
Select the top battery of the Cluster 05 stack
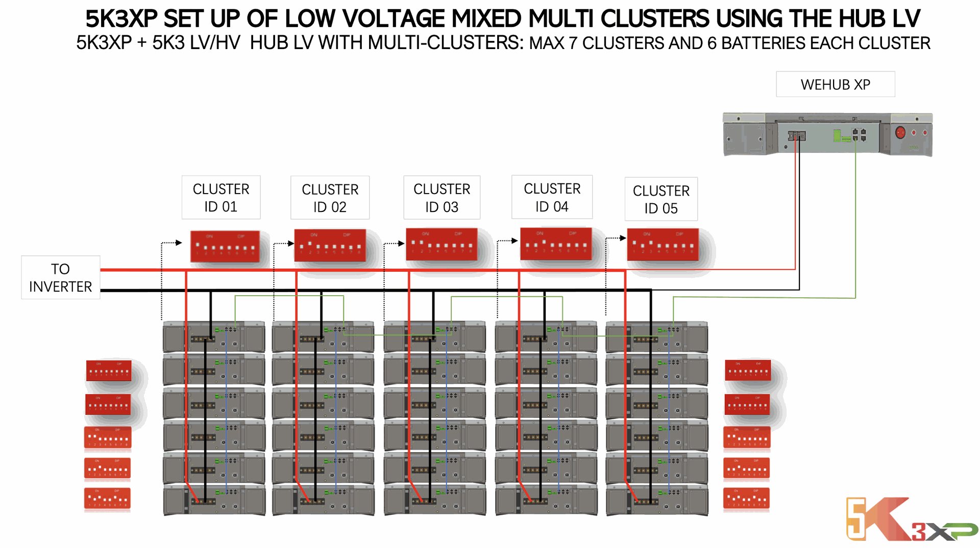click(657, 337)
